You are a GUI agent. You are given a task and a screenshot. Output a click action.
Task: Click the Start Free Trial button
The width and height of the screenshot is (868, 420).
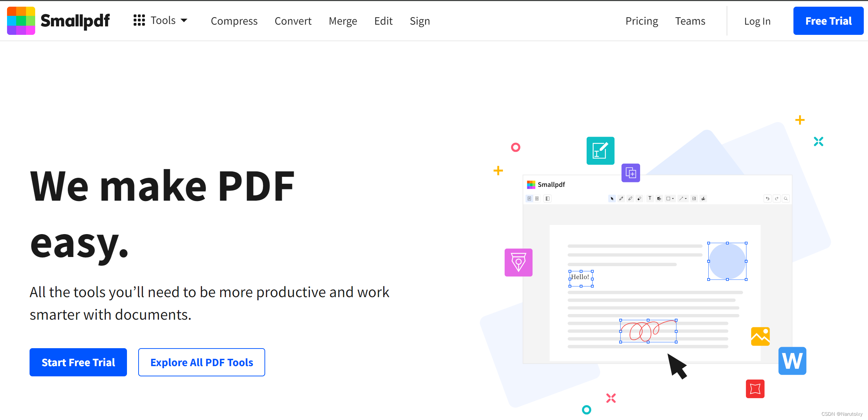[x=78, y=362]
